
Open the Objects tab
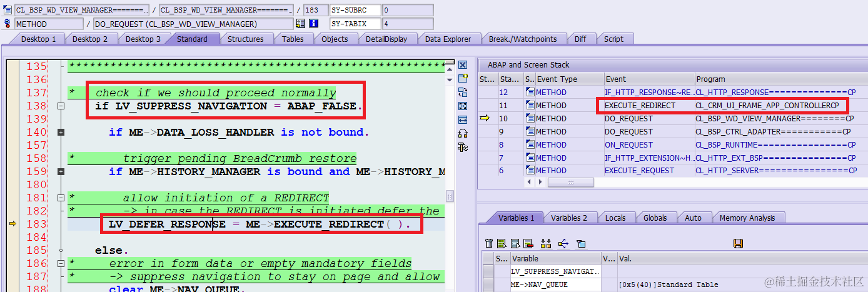tap(335, 39)
